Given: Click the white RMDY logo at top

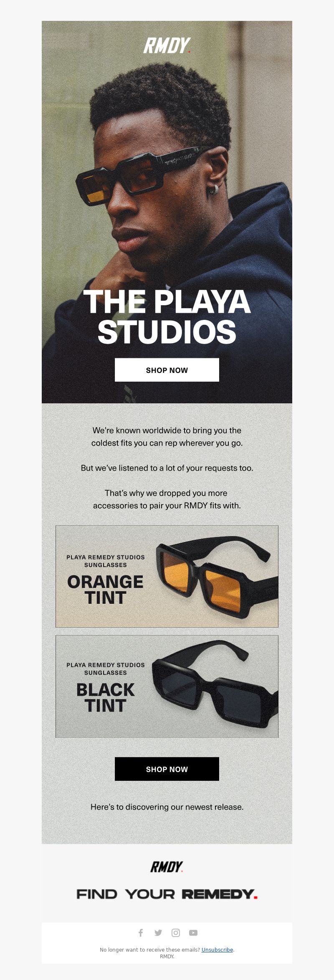Looking at the screenshot, I should click(167, 46).
